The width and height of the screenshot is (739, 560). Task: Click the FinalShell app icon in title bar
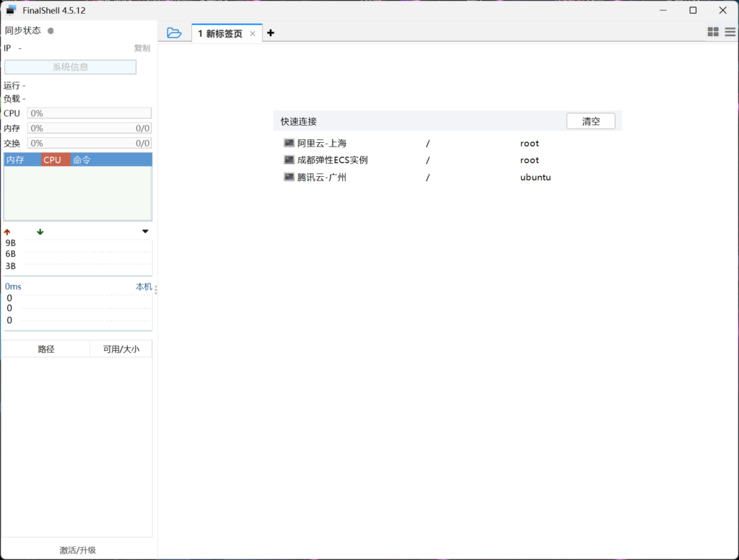point(10,10)
